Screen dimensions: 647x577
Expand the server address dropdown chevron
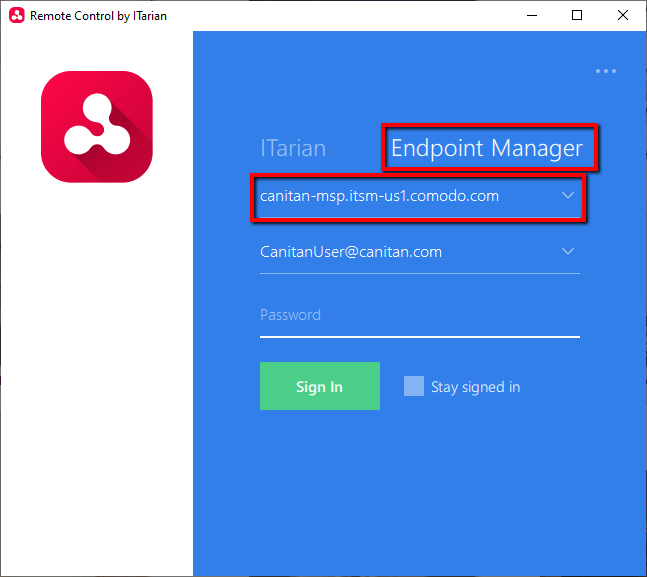click(568, 195)
